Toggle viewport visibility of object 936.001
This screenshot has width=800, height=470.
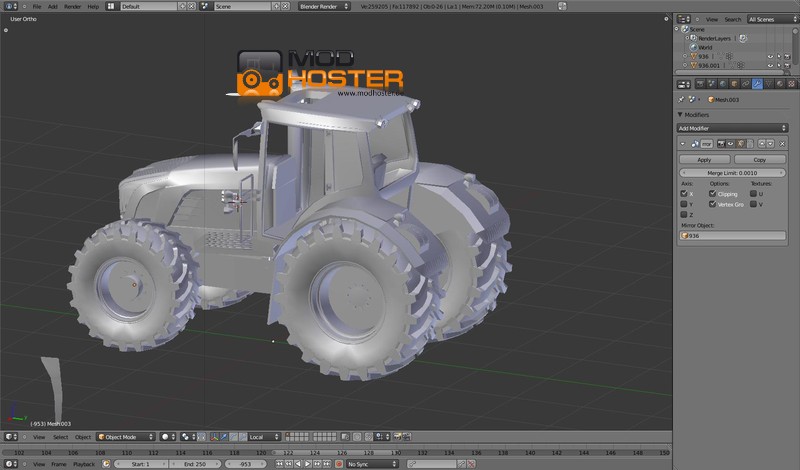tap(770, 66)
